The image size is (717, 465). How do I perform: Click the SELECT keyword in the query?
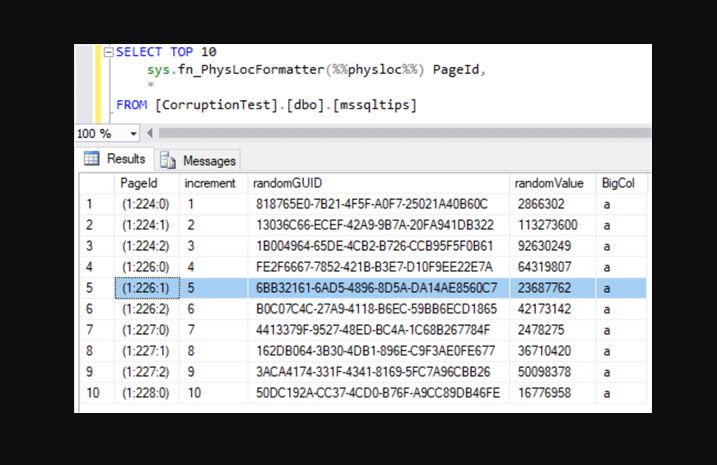(139, 52)
